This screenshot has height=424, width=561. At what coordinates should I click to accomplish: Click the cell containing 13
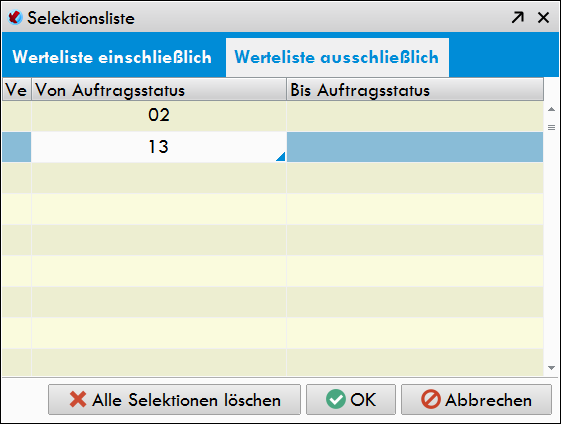coord(159,147)
